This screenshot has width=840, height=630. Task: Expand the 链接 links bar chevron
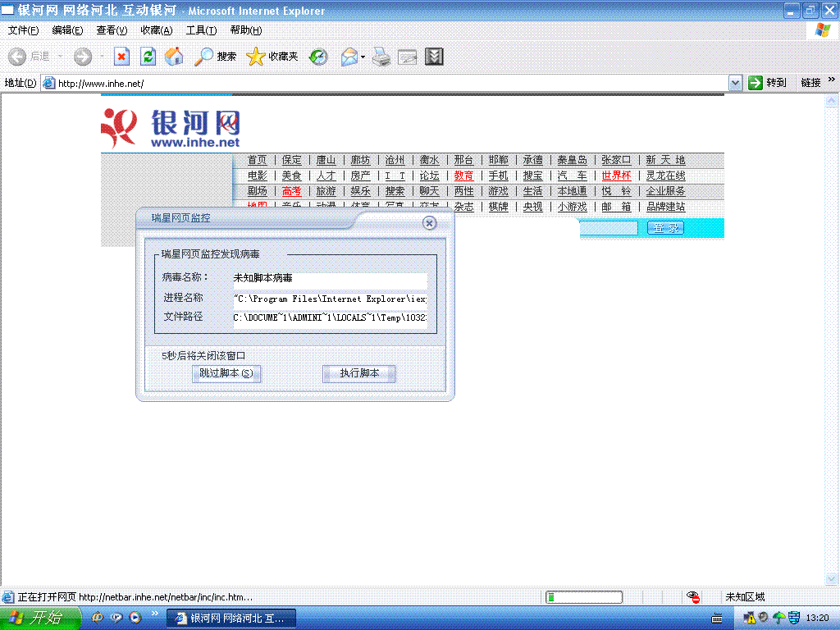coord(832,80)
